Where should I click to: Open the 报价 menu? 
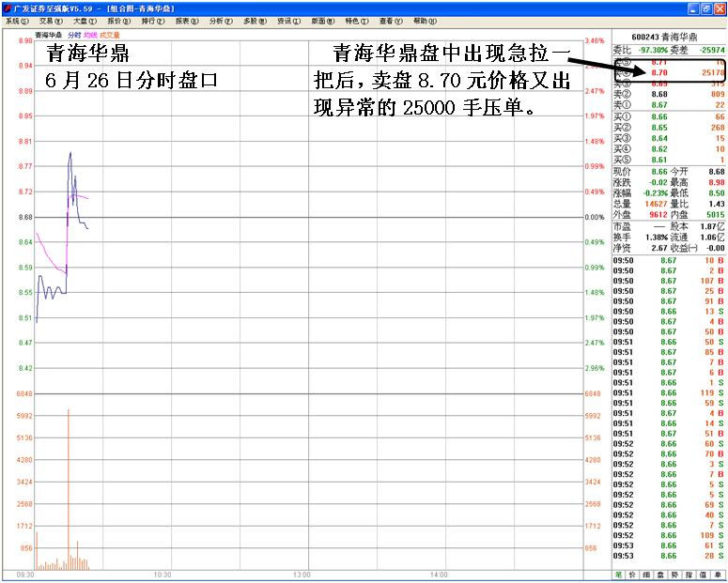119,22
